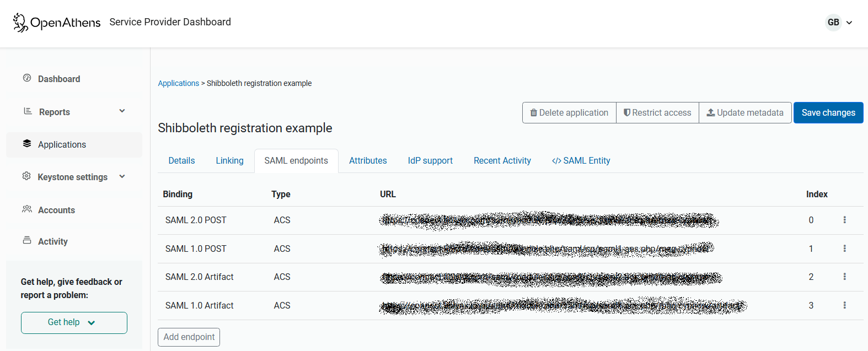This screenshot has height=351, width=868.
Task: Click ACS type in SAML 1.0 Artifact row
Action: pos(282,305)
